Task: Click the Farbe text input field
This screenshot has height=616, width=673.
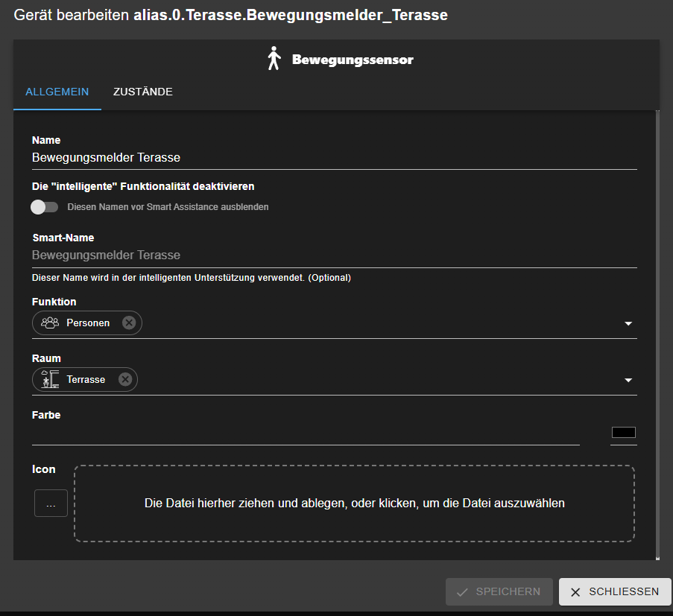Action: 306,434
